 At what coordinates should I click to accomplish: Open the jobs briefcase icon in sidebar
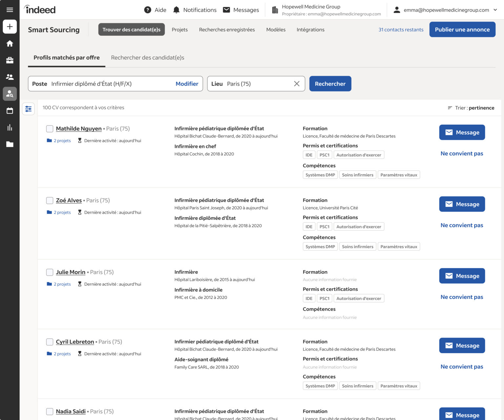[10, 60]
